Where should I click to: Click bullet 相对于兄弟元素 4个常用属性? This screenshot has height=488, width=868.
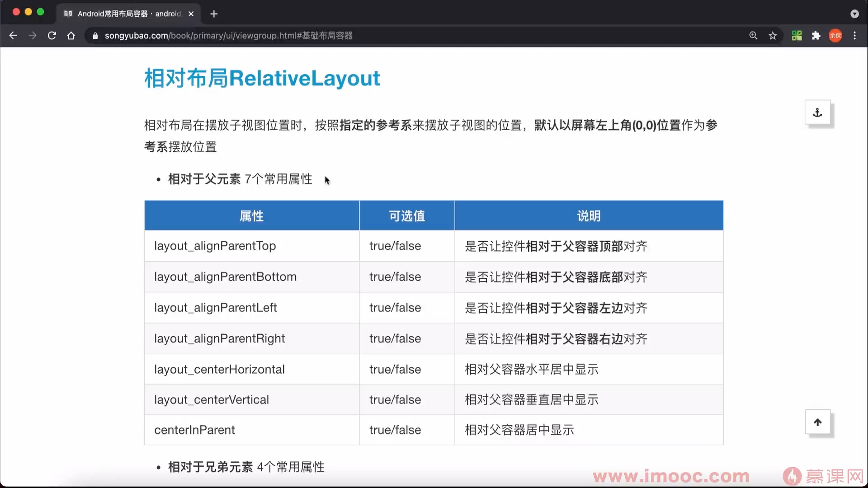point(246,467)
